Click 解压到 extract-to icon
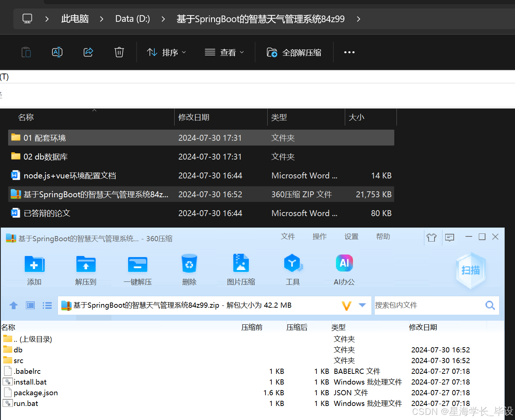515x420 pixels. coord(86,270)
